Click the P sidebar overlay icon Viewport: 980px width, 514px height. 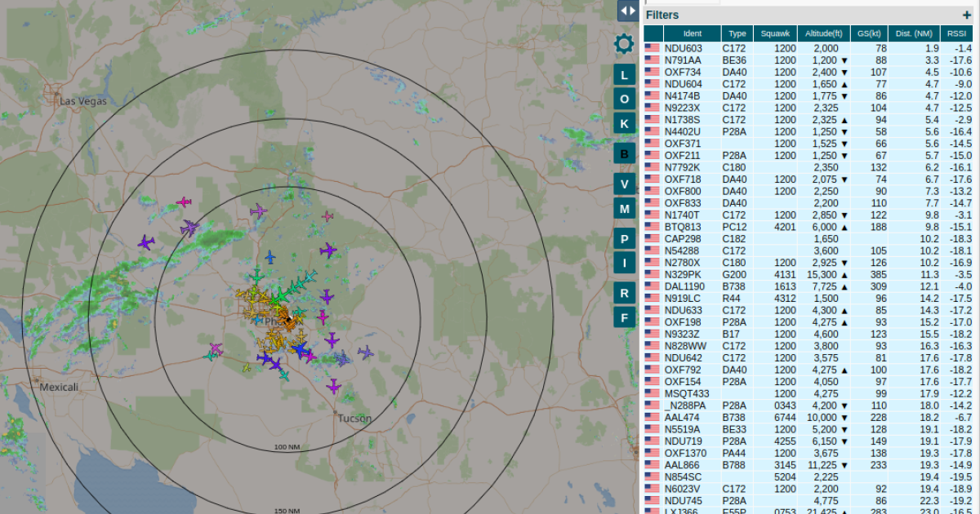pos(624,238)
